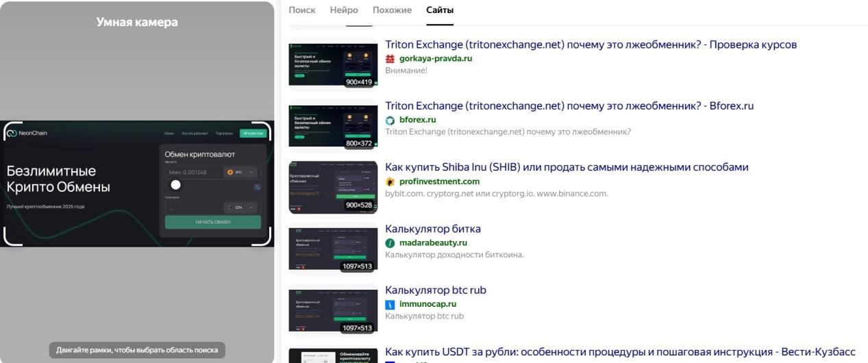This screenshot has height=363, width=868.
Task: Click the profinvestment.com yellow favicon
Action: (390, 181)
